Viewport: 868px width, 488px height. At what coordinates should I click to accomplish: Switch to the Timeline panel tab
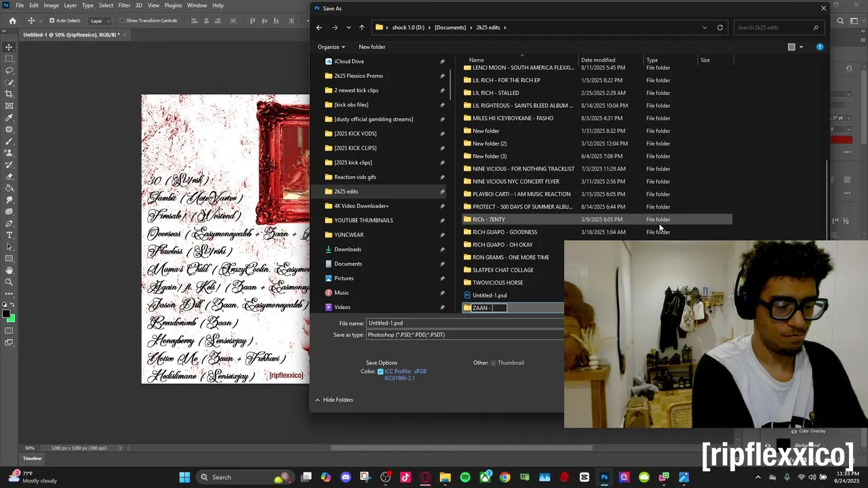[32, 458]
